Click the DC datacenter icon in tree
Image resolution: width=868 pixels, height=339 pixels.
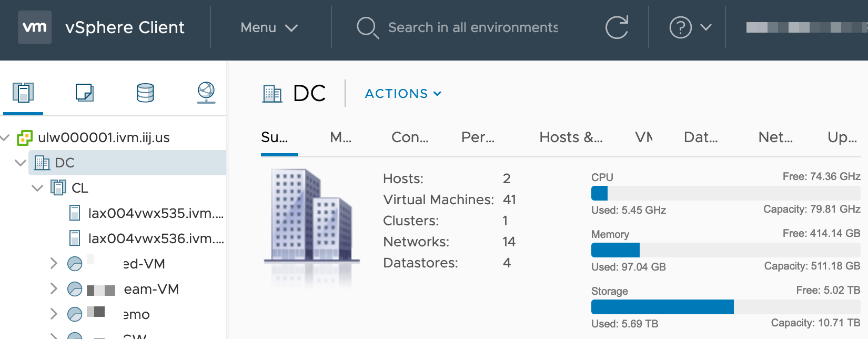[42, 163]
